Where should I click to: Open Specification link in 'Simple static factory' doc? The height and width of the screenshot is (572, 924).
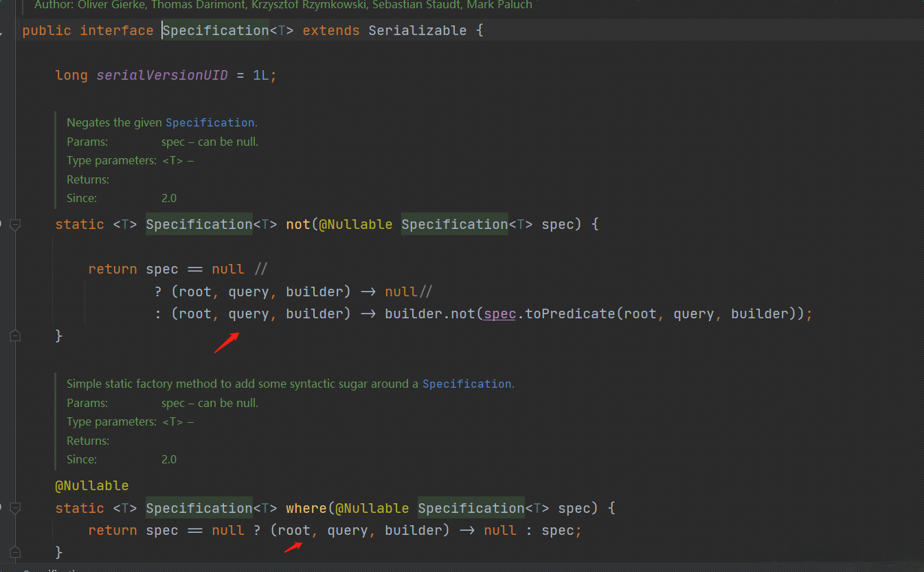pyautogui.click(x=467, y=384)
